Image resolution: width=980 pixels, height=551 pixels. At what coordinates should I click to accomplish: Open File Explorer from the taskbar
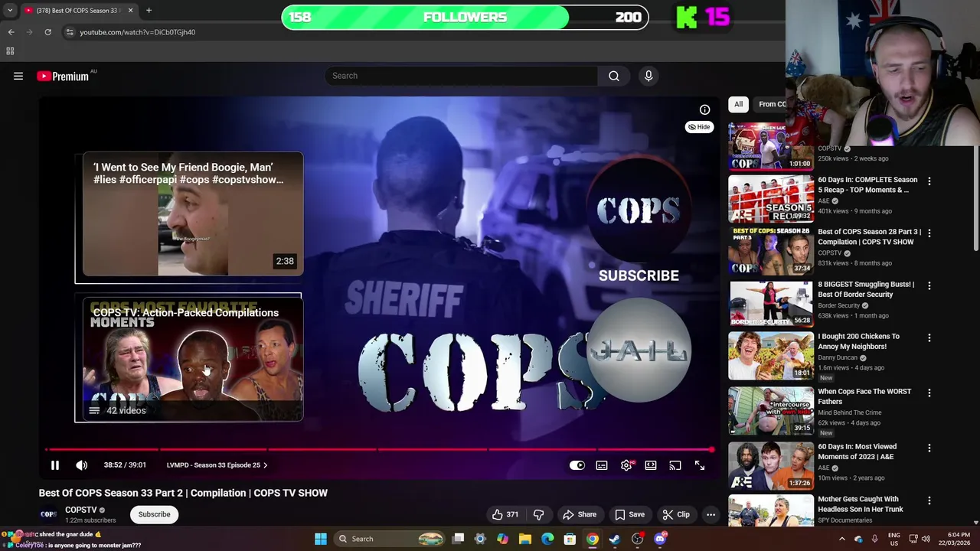tap(525, 539)
